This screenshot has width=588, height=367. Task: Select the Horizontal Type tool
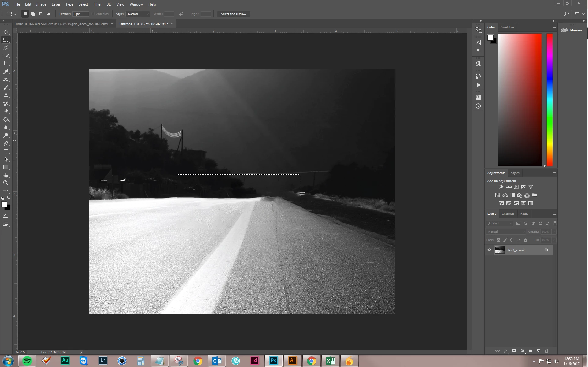(x=6, y=151)
